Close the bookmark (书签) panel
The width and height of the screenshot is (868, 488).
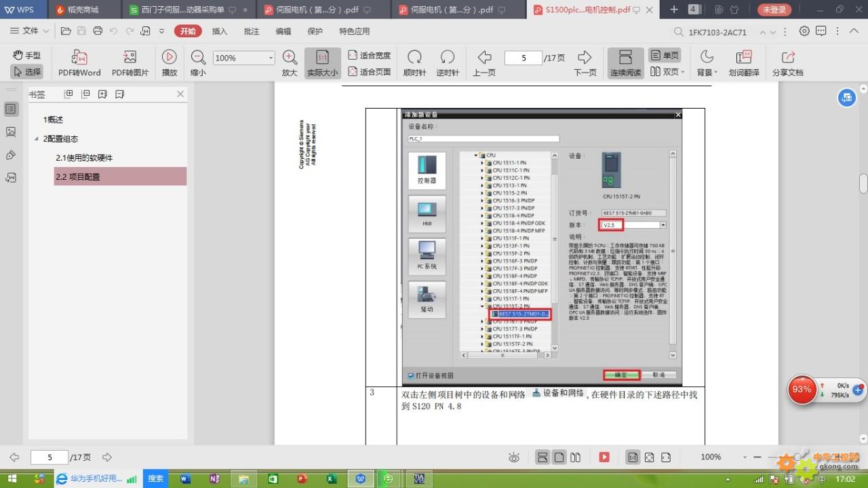(x=180, y=94)
